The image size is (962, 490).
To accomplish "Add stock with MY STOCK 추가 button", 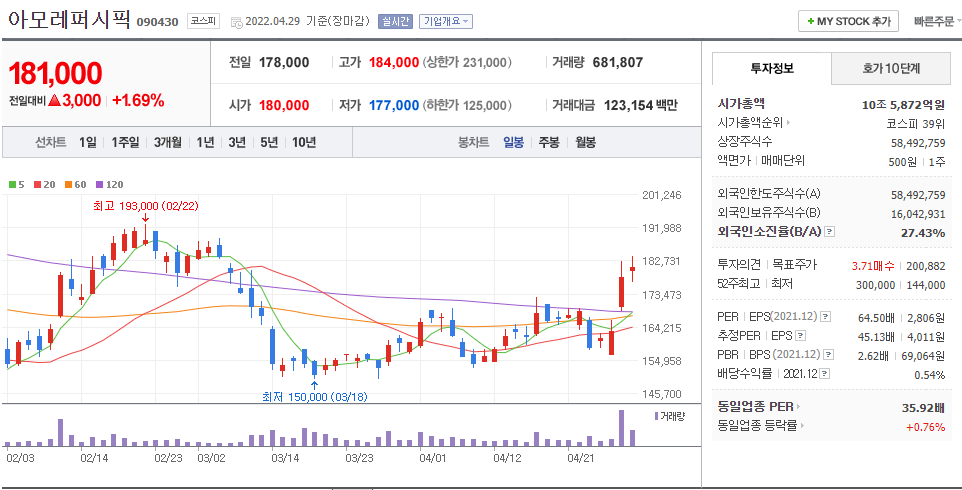I will (848, 21).
